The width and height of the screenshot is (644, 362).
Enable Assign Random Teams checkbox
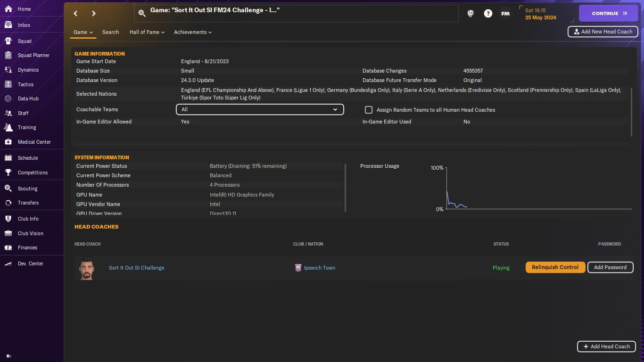click(x=369, y=110)
